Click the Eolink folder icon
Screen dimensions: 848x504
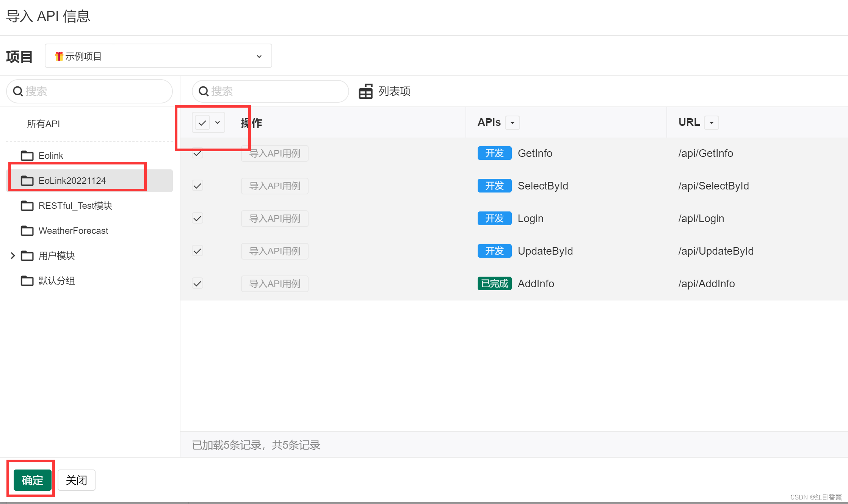click(x=27, y=156)
